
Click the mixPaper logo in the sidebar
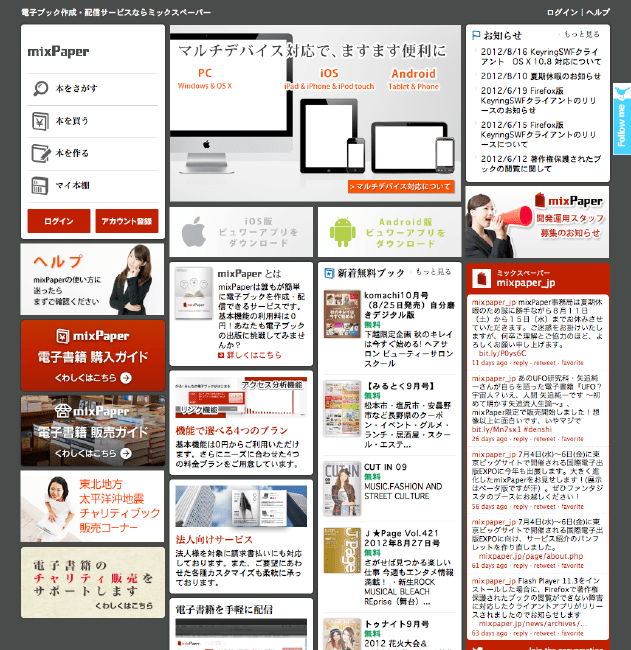tap(58, 52)
